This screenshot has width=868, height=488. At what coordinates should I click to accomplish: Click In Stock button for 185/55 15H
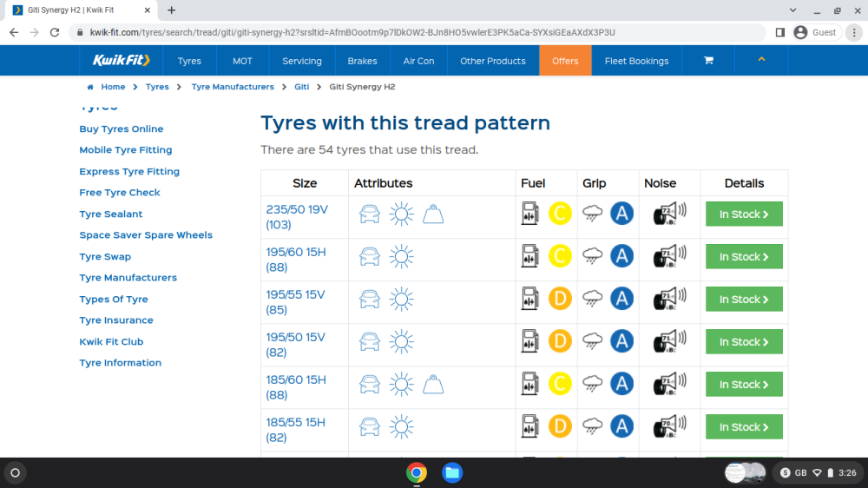click(x=744, y=427)
